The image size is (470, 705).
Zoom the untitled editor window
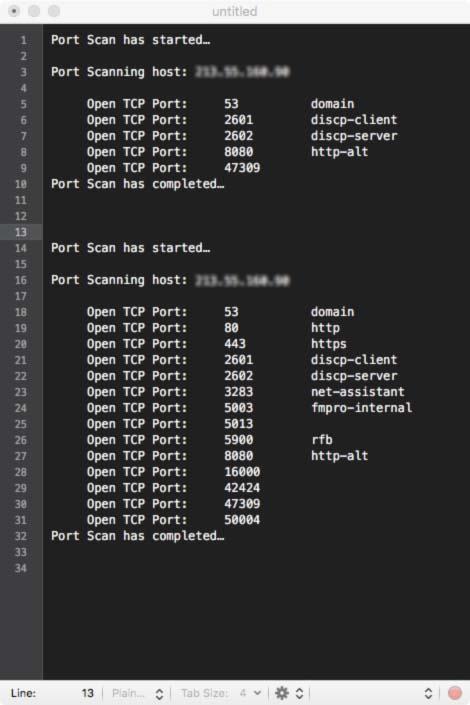tap(54, 11)
